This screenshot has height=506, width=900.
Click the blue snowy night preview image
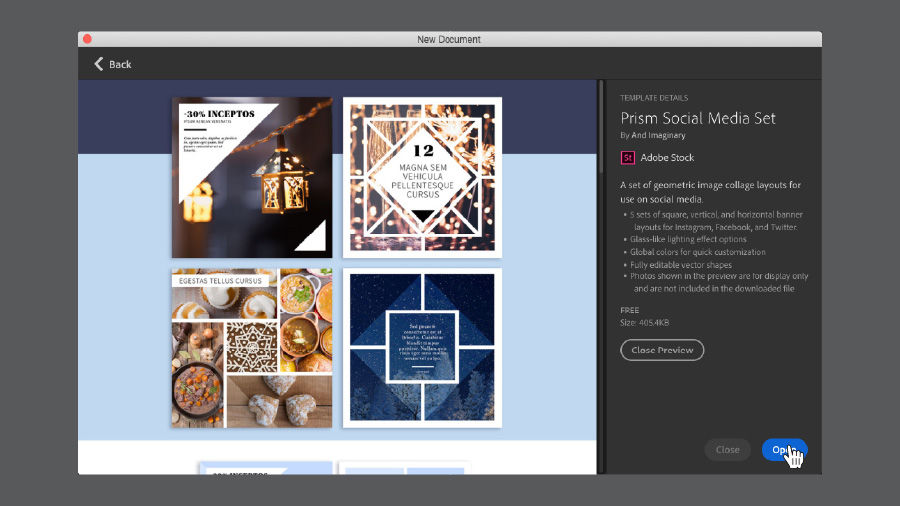click(x=422, y=348)
